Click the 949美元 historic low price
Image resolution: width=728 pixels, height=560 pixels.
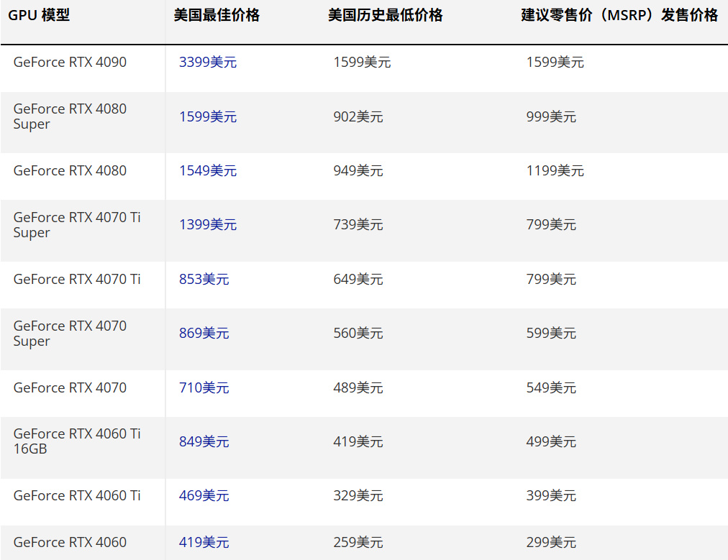pos(358,170)
